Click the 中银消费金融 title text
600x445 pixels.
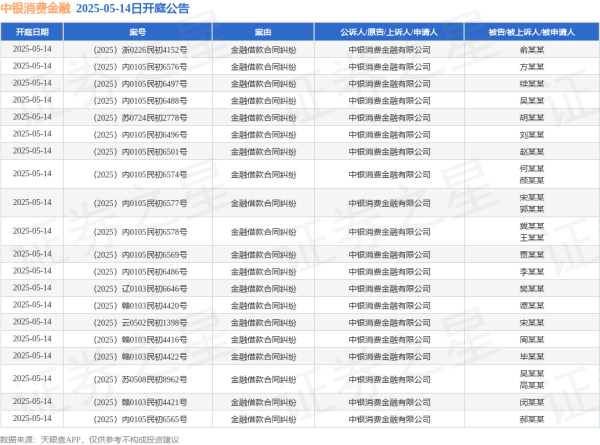36,8
